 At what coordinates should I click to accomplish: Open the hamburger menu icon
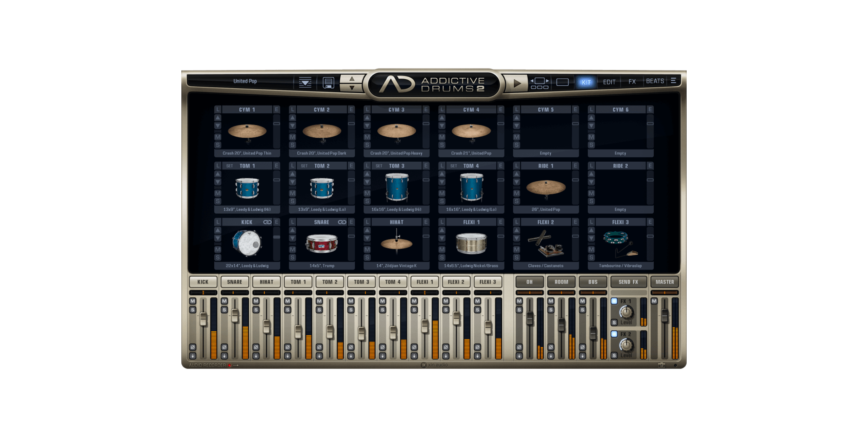[x=673, y=81]
